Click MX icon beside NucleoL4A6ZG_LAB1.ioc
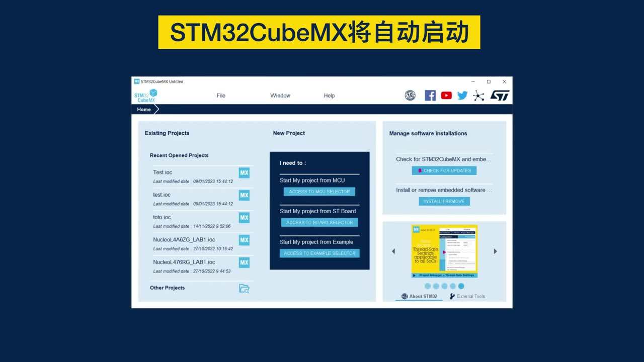644x362 pixels. 244,240
